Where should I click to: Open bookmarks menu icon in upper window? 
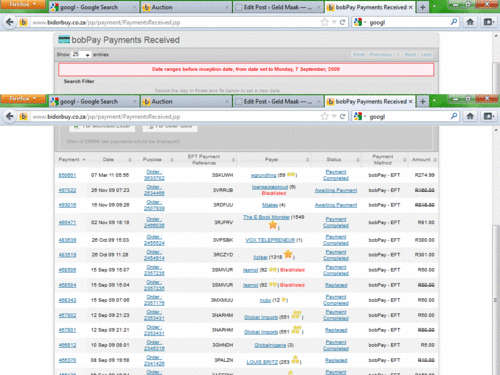pyautogui.click(x=489, y=22)
